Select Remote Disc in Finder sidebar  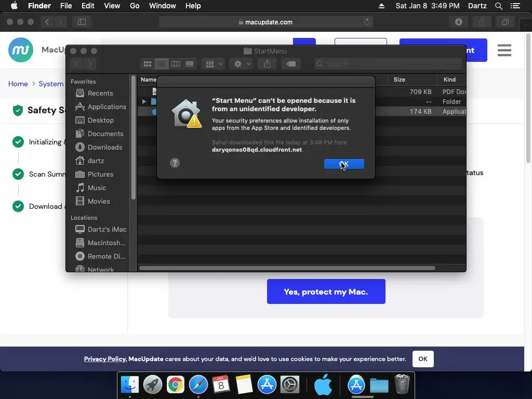pos(100,257)
